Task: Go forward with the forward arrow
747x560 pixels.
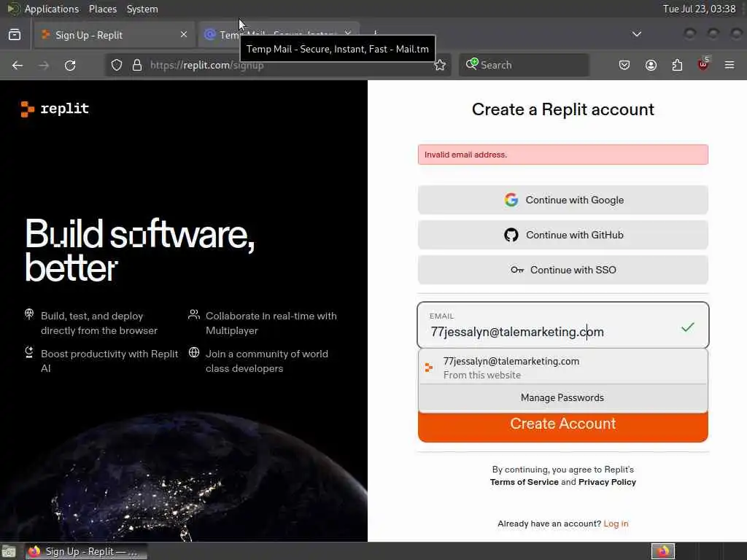Action: [44, 65]
